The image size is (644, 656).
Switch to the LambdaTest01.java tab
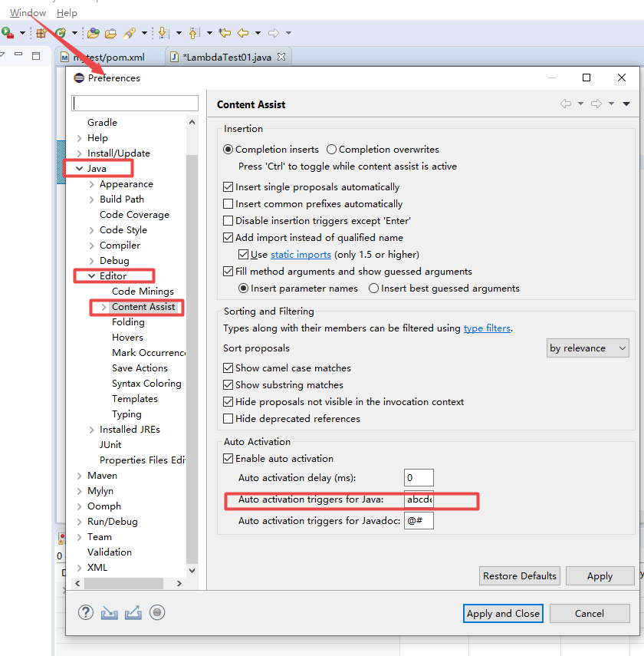tap(227, 57)
